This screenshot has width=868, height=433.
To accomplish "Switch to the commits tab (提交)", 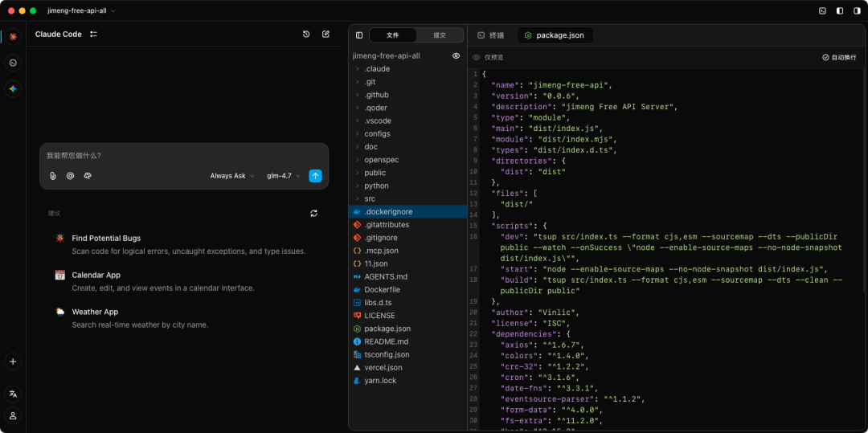I will point(440,35).
